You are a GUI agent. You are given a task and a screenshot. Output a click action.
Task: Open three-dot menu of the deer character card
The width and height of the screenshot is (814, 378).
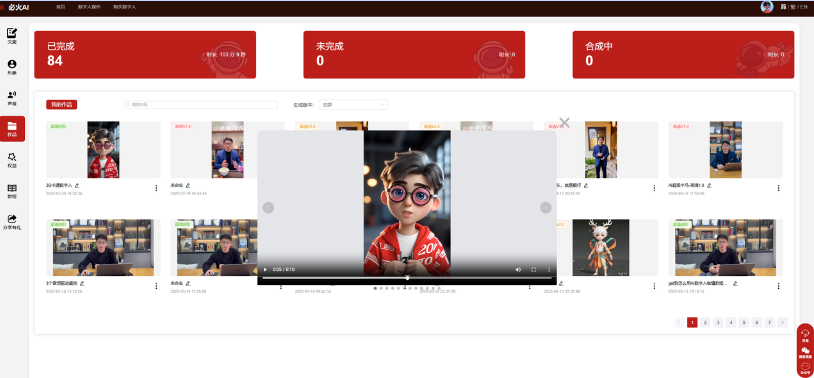tap(654, 286)
